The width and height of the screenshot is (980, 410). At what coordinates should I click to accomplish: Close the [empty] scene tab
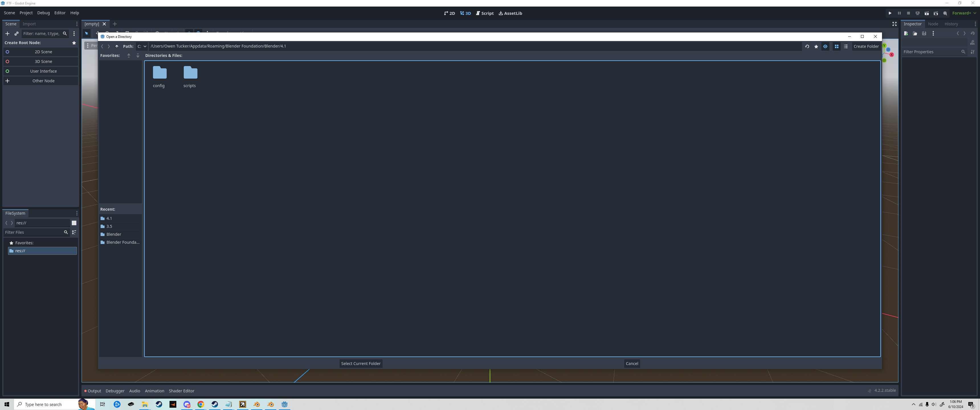click(x=104, y=24)
